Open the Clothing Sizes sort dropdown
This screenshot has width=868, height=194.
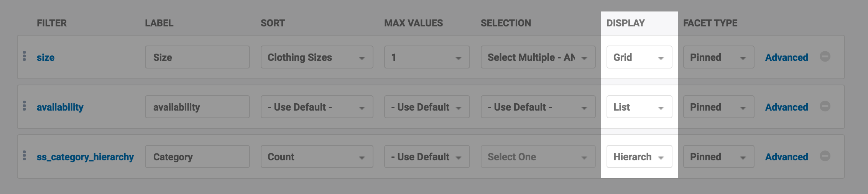click(317, 57)
